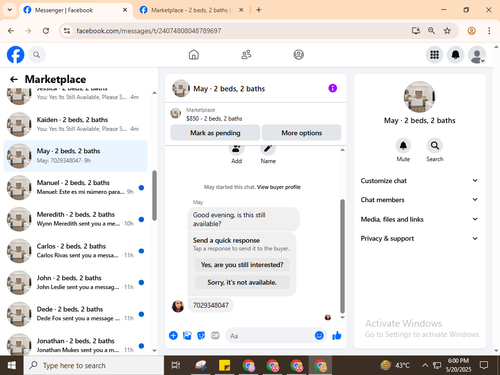Viewport: 500px width, 375px height.
Task: Open Windows Start menu
Action: click(x=12, y=365)
